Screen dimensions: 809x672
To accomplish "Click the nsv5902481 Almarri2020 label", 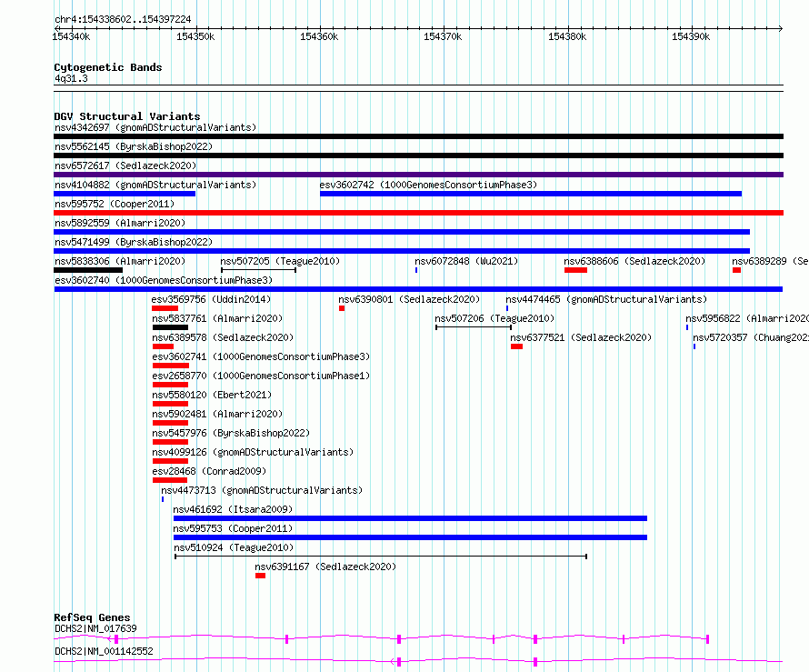I will (217, 414).
